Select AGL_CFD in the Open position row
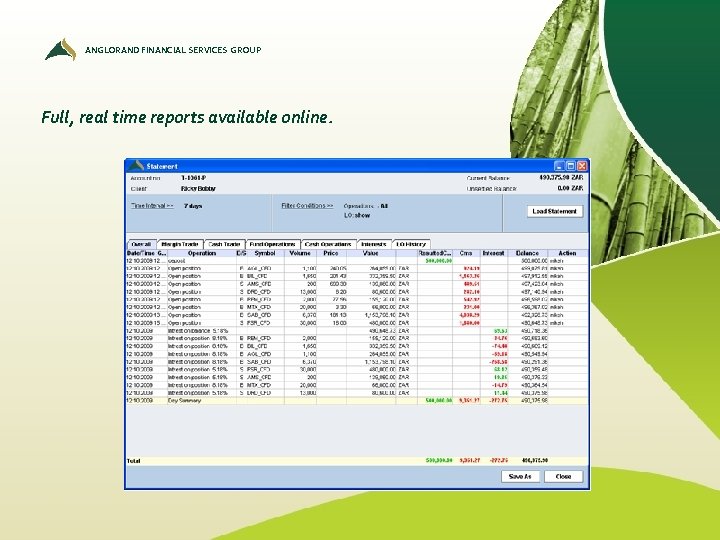This screenshot has height=540, width=720. (259, 268)
